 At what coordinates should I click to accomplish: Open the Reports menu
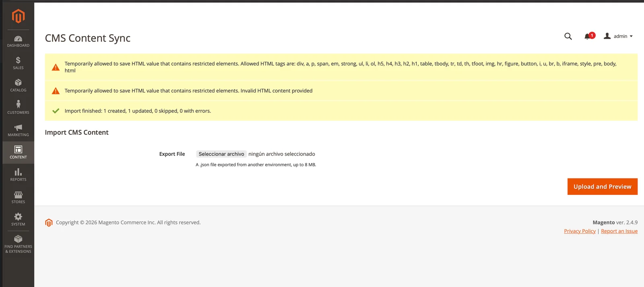click(18, 175)
